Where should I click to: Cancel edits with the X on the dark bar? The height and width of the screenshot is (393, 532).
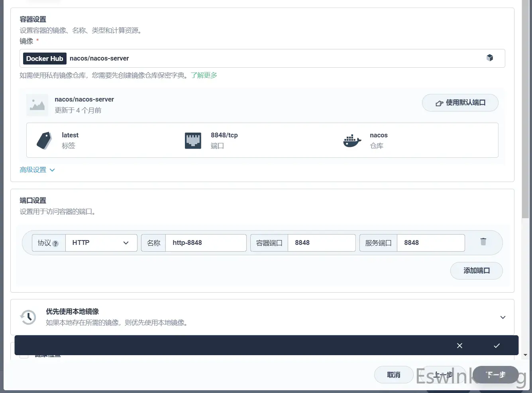459,346
